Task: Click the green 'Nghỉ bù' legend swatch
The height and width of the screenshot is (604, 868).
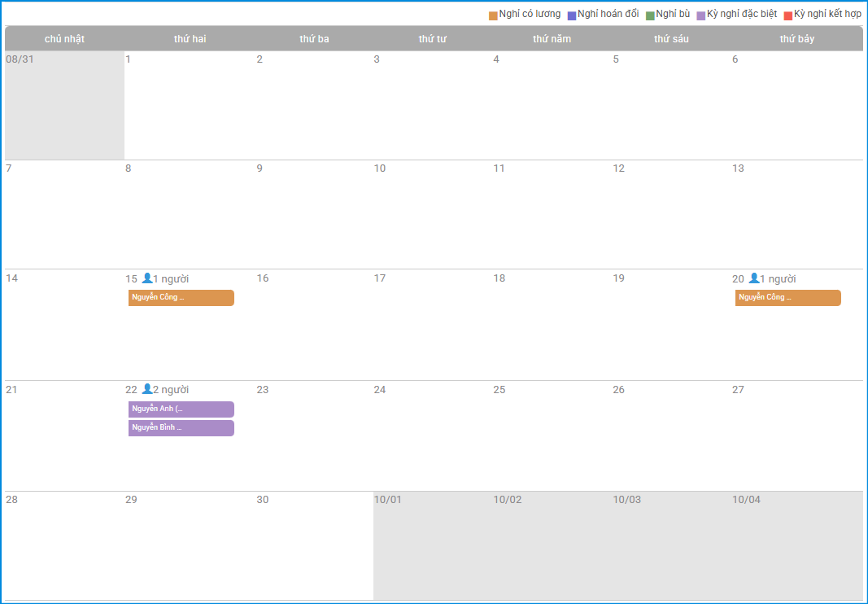Action: (x=650, y=15)
